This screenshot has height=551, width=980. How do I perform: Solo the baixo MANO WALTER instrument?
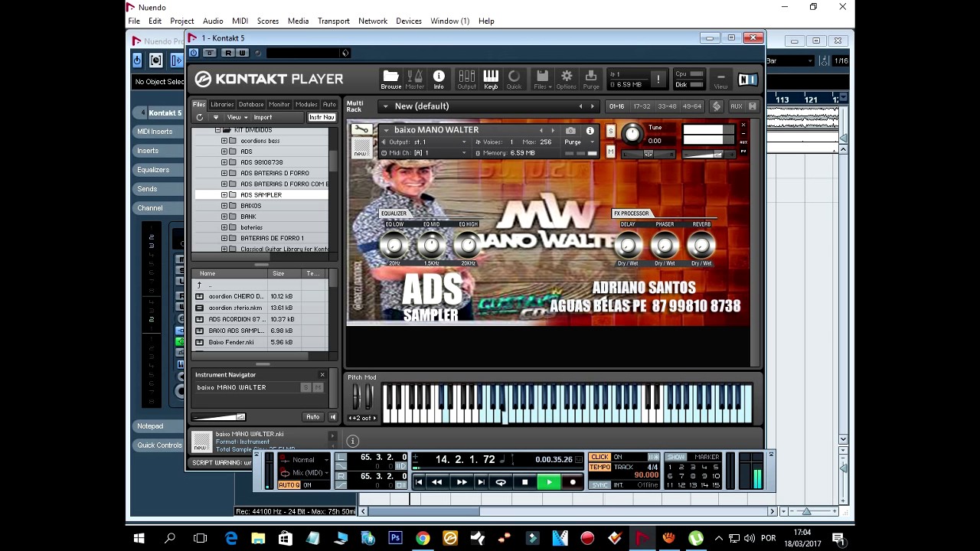coord(610,131)
